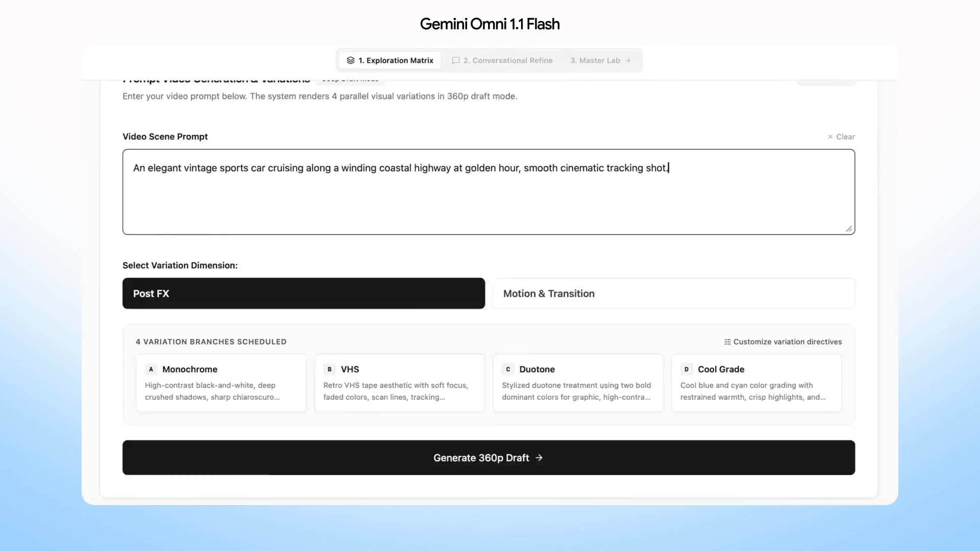The height and width of the screenshot is (551, 980).
Task: Select the Duotone variation card
Action: click(x=578, y=383)
